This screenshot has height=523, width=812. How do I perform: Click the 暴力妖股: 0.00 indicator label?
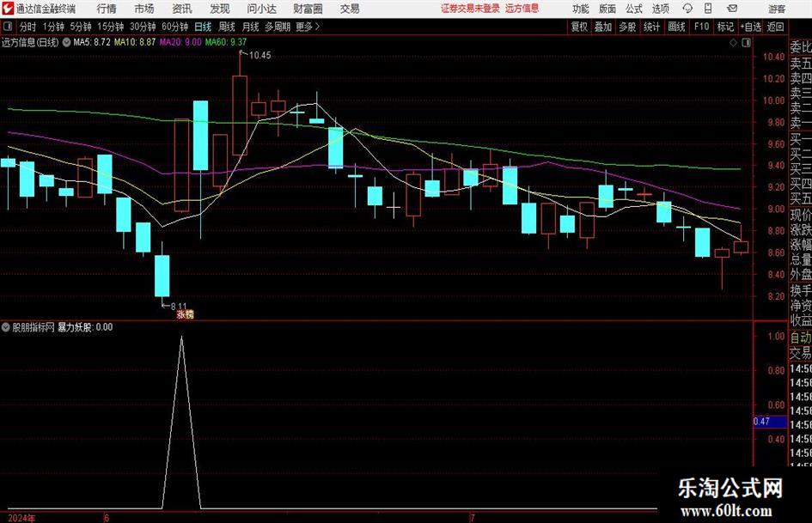tap(85, 327)
